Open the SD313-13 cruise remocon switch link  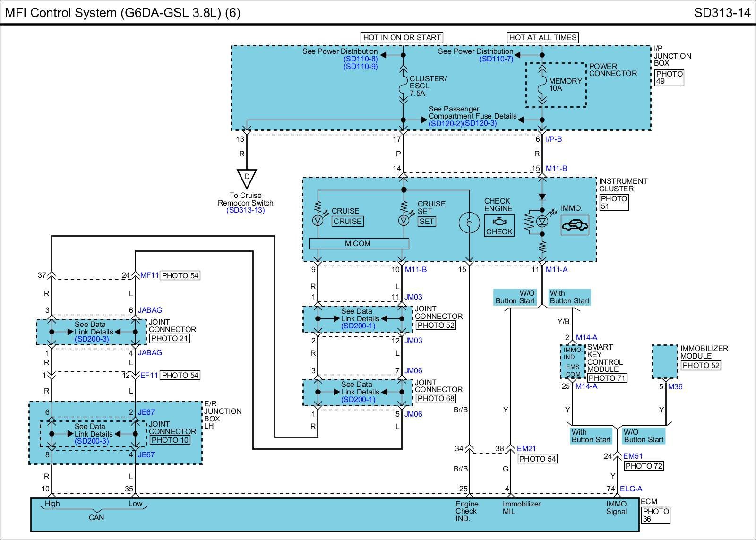coord(245,210)
